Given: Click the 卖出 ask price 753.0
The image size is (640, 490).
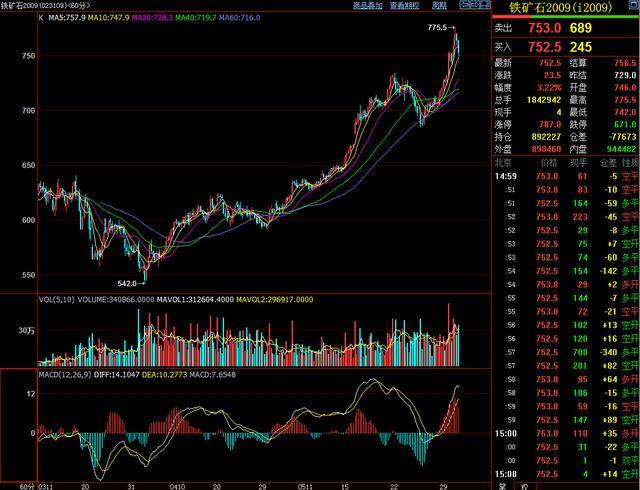Looking at the screenshot, I should (x=544, y=28).
